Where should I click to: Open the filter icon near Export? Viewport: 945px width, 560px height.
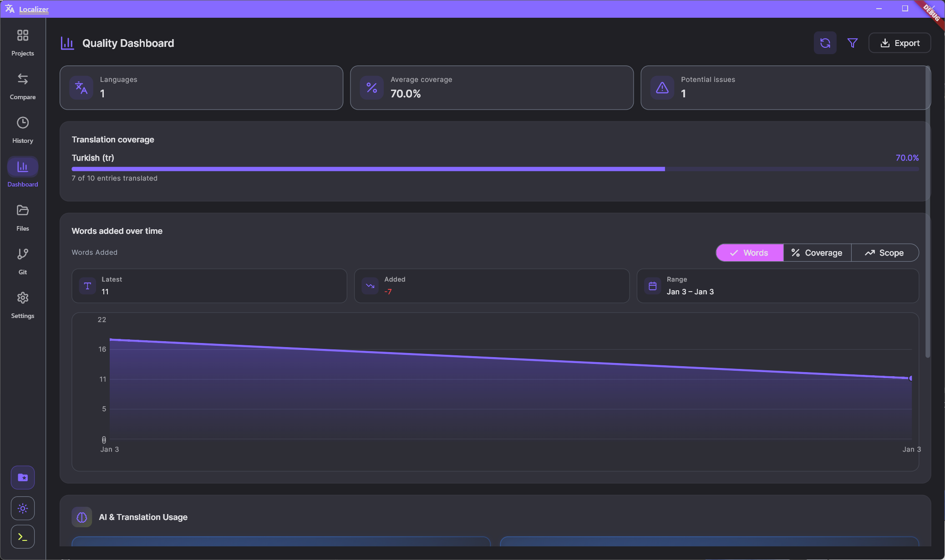[853, 43]
